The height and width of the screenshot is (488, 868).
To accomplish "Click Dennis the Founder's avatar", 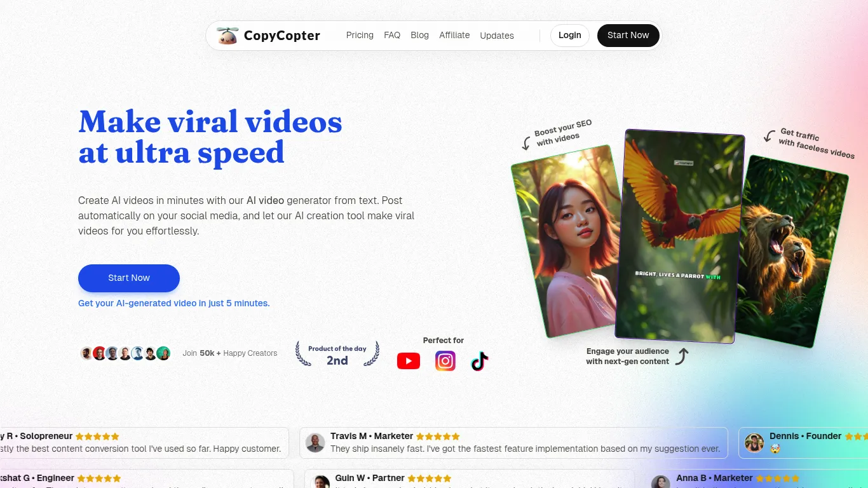I will pyautogui.click(x=754, y=443).
